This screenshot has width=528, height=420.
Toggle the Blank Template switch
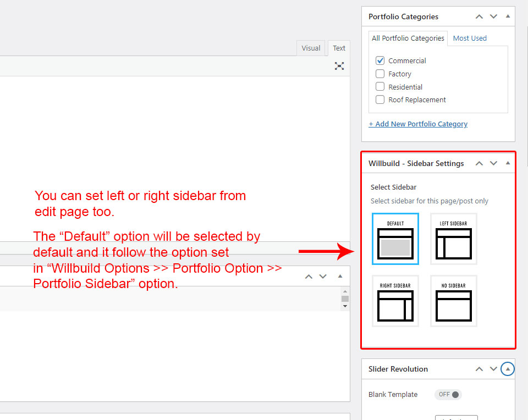(x=448, y=394)
